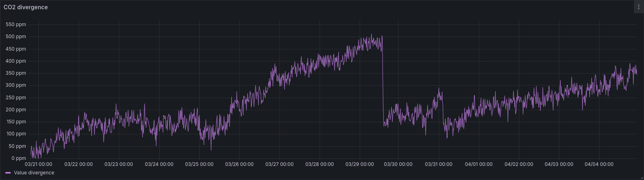The width and height of the screenshot is (644, 180).
Task: Click the 550 ppm y-axis label
Action: click(16, 25)
